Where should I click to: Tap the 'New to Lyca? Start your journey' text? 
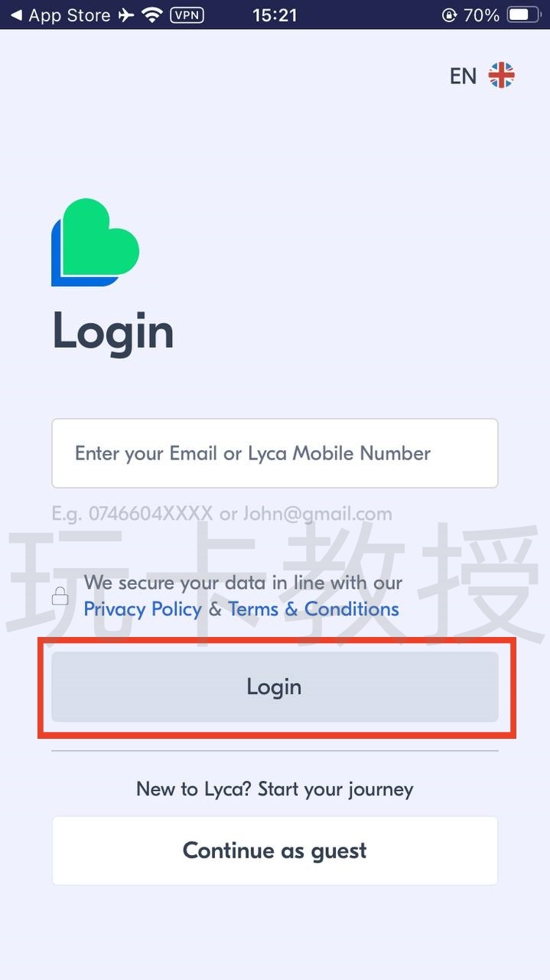[275, 789]
